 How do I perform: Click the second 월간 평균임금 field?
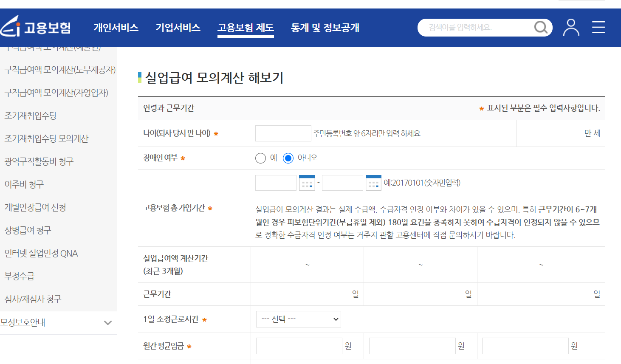click(412, 346)
